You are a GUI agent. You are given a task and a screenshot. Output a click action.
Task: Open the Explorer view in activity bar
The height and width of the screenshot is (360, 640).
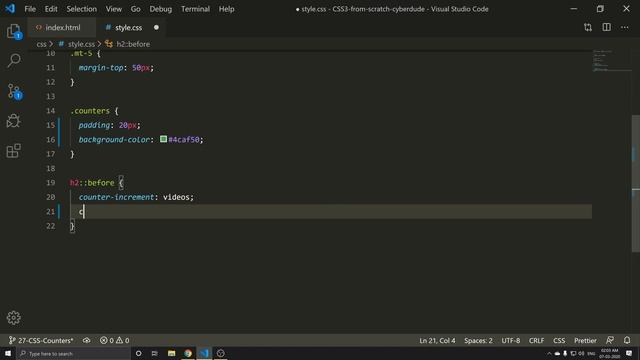13,31
